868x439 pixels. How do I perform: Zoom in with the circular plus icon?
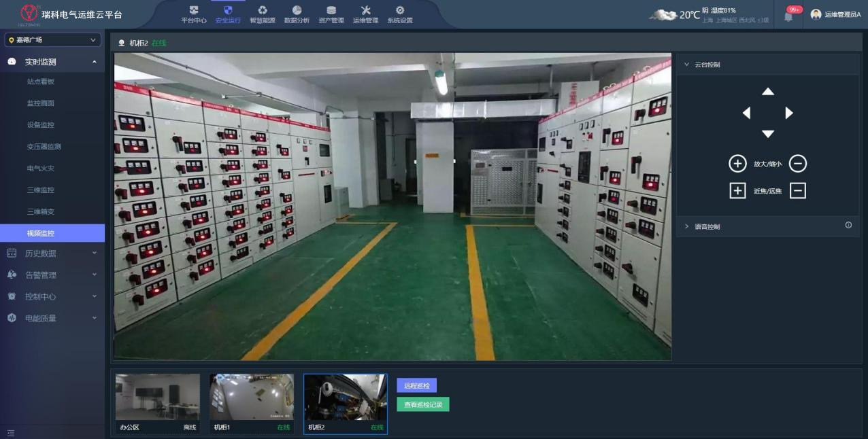[x=737, y=164]
